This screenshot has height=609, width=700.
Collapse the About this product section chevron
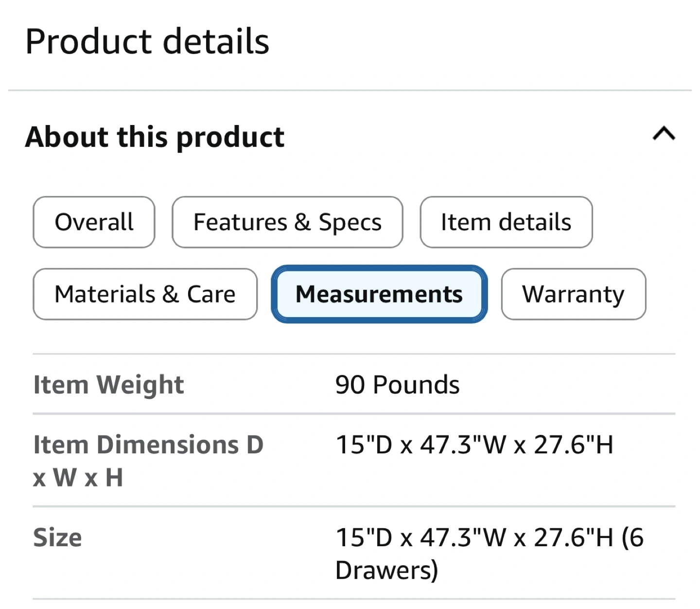pyautogui.click(x=664, y=133)
